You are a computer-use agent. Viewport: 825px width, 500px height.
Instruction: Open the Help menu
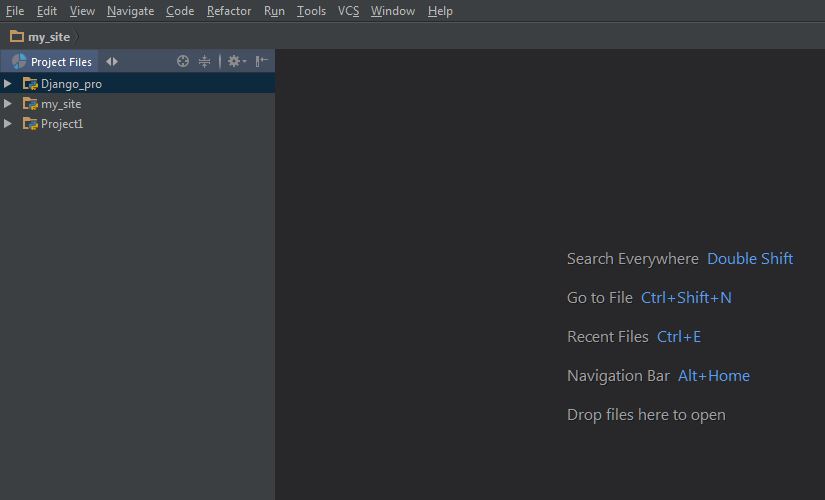[x=440, y=11]
